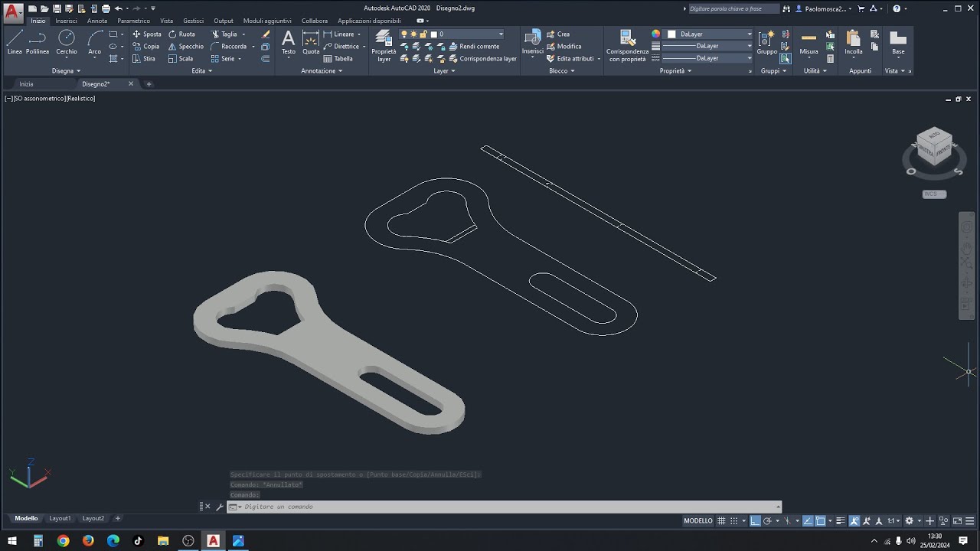Open annotation scale 1:1 dropdown
Viewport: 980px width, 551px height.
893,520
